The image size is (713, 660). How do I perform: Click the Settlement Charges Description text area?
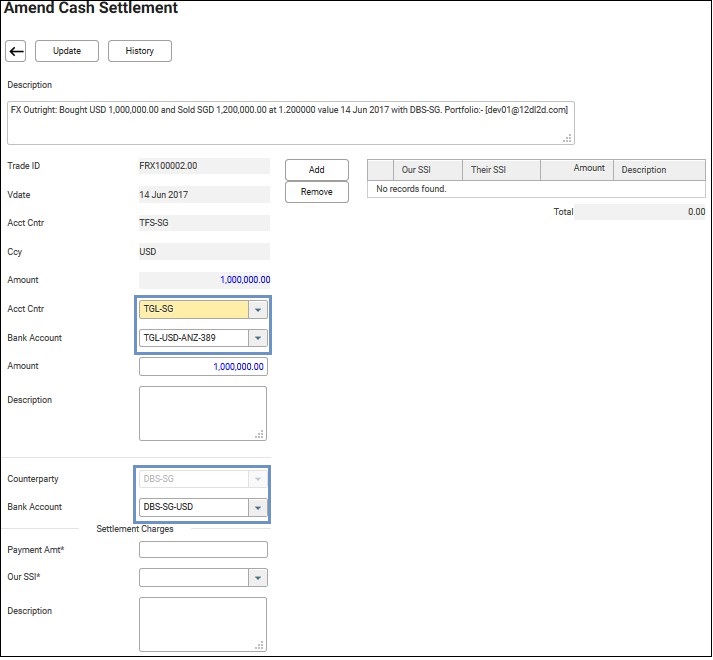click(x=203, y=624)
